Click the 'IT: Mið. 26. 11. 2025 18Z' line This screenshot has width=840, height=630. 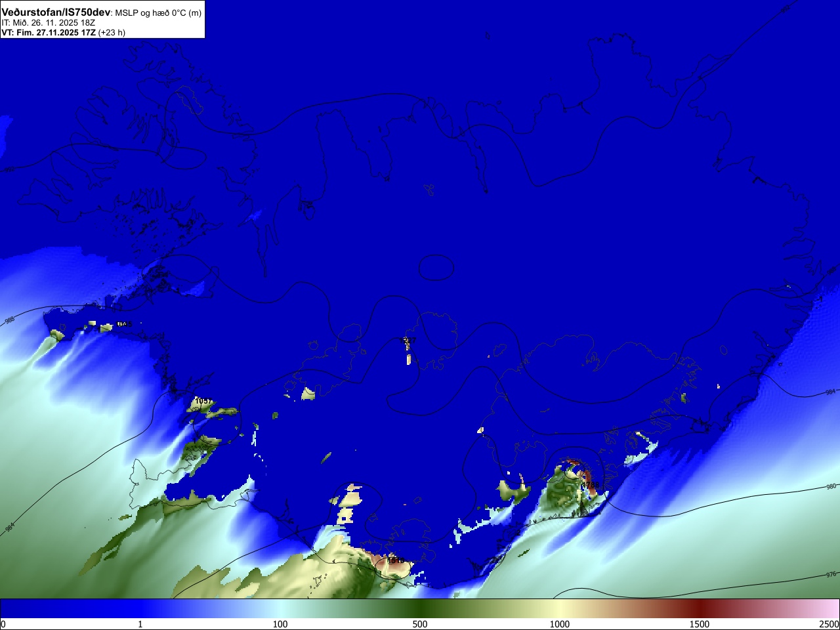pyautogui.click(x=49, y=23)
